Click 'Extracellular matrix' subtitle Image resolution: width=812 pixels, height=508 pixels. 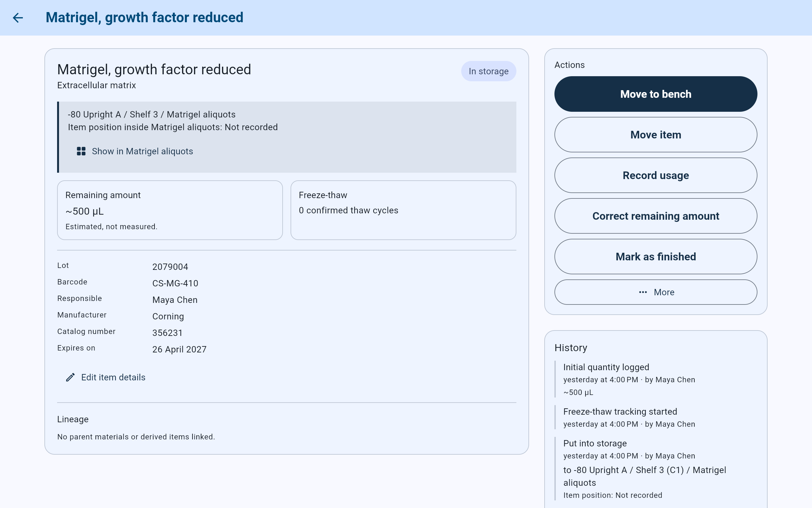coord(97,85)
